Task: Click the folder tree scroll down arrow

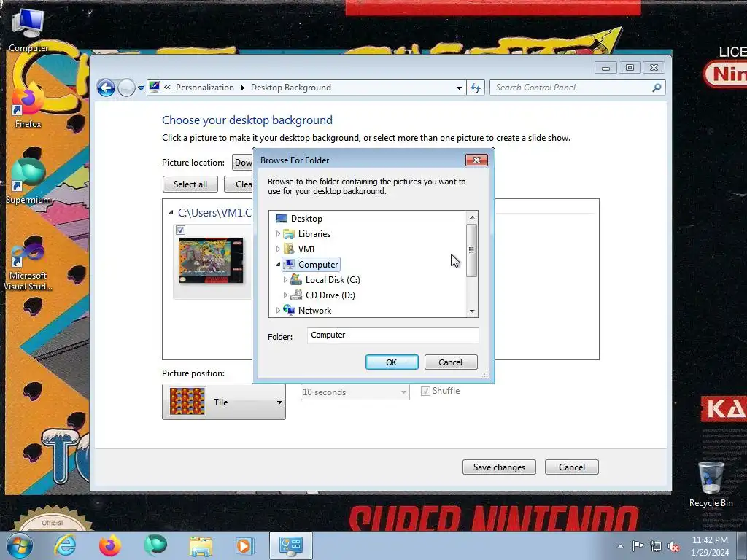Action: click(472, 311)
